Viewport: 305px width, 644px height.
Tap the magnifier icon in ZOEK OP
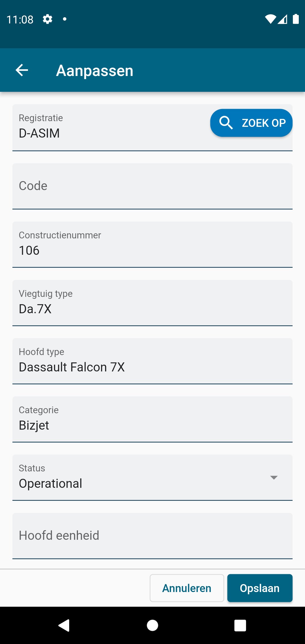(x=226, y=123)
